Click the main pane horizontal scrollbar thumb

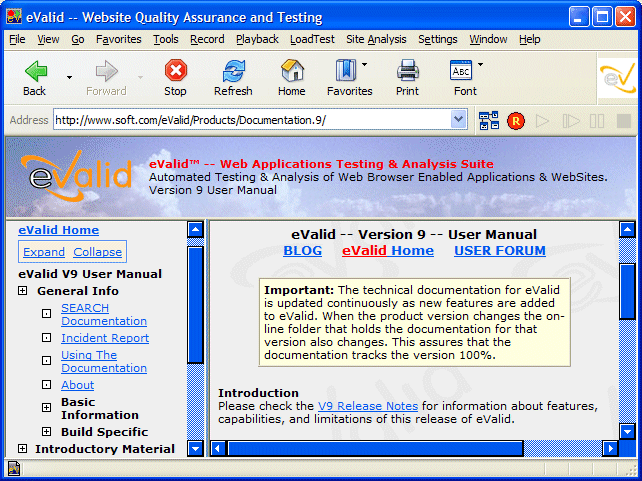click(375, 449)
